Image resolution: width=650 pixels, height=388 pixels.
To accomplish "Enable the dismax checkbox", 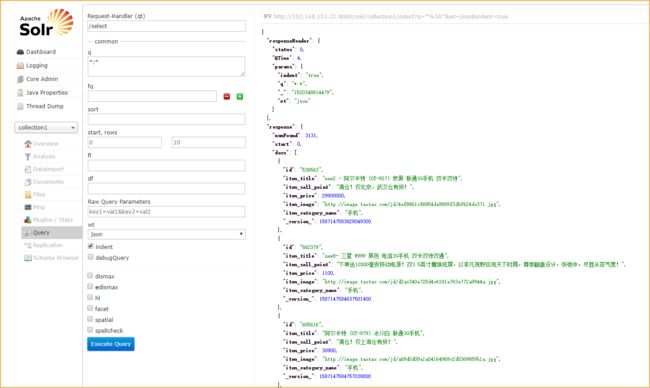I will (90, 275).
